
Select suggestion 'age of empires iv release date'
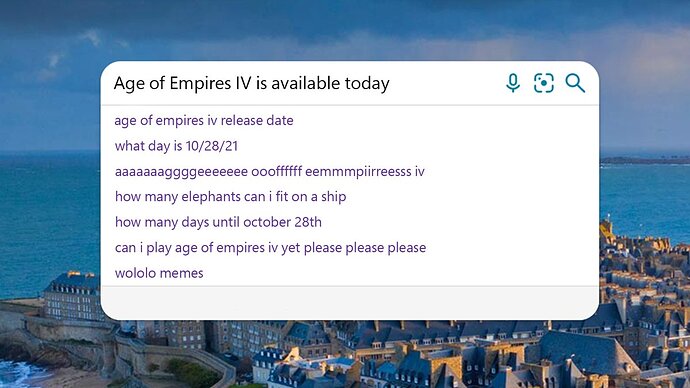[x=204, y=121]
